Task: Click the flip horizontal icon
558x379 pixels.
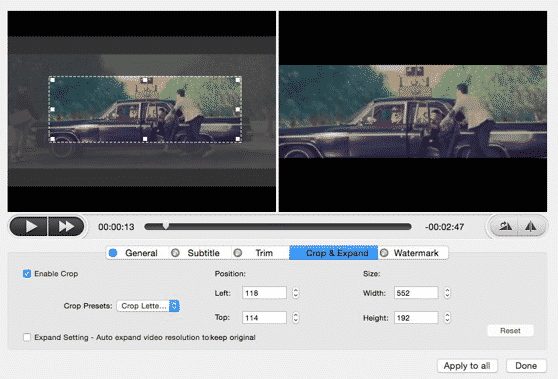Action: [531, 226]
